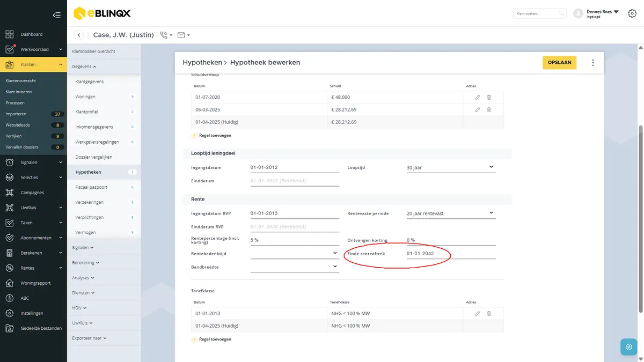Open the email options for the client
The height and width of the screenshot is (362, 644).
pos(183,35)
